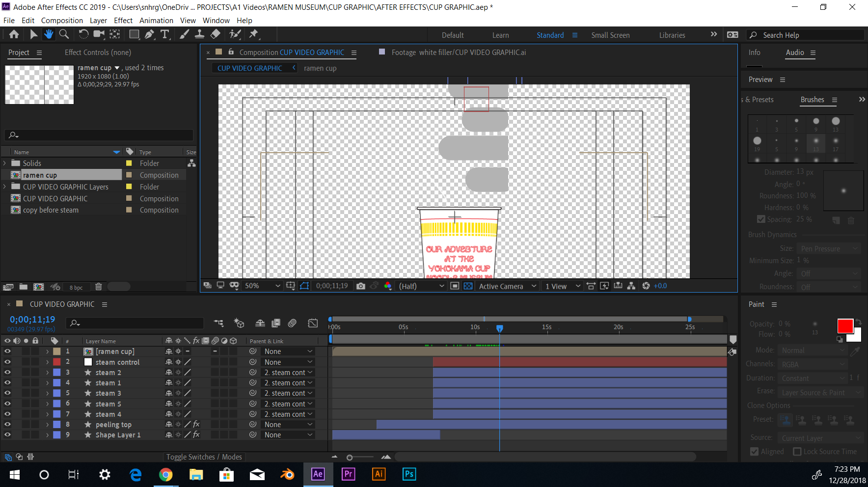Switch to the Audio panel tab
This screenshot has height=487, width=868.
(795, 53)
